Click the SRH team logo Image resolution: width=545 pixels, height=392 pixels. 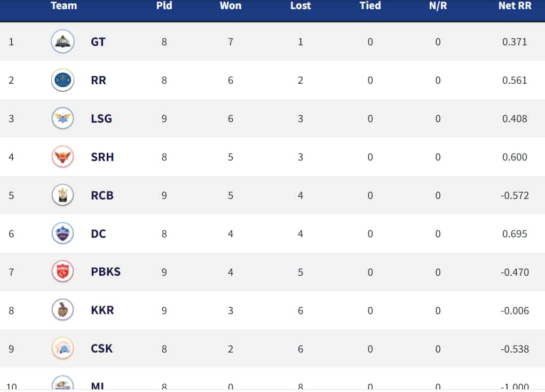click(x=62, y=157)
